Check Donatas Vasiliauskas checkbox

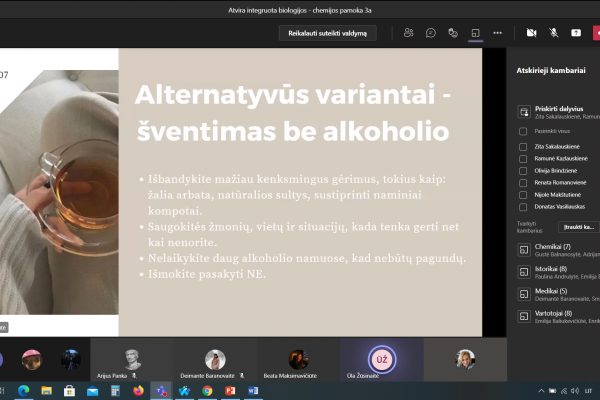[523, 207]
